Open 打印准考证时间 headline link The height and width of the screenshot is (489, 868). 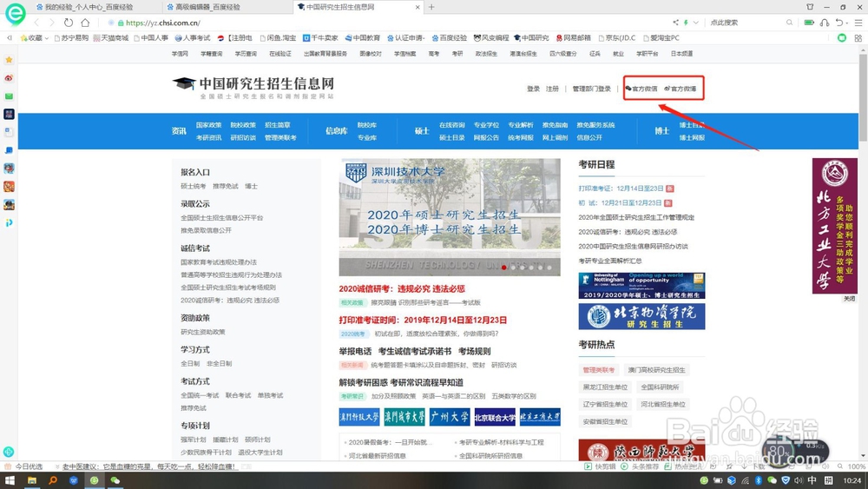(x=423, y=320)
